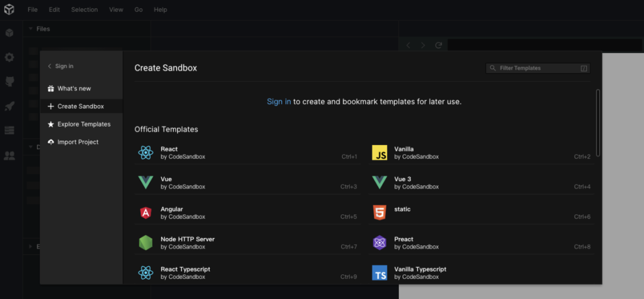Open the Live collaboration people icon
The height and width of the screenshot is (299, 644).
coord(9,155)
